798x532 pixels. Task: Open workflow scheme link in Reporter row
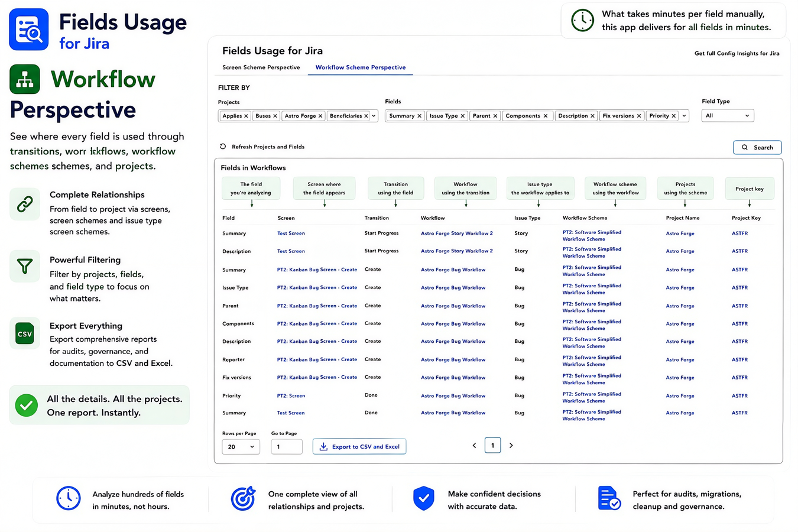(592, 361)
